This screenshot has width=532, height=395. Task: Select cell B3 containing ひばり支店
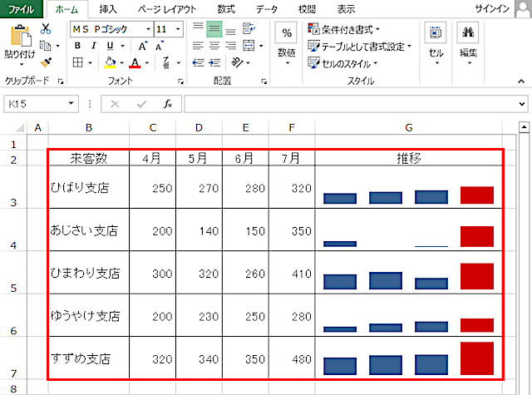click(x=88, y=188)
